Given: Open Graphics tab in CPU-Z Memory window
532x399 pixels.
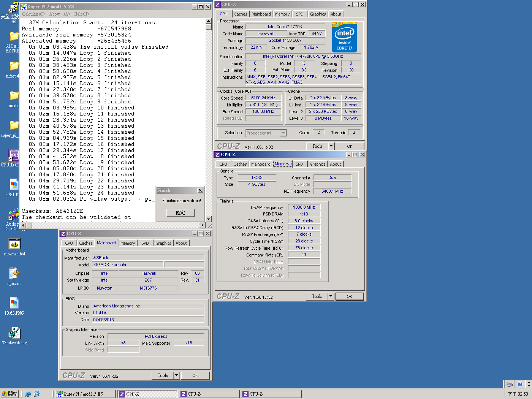Looking at the screenshot, I should pyautogui.click(x=317, y=164).
